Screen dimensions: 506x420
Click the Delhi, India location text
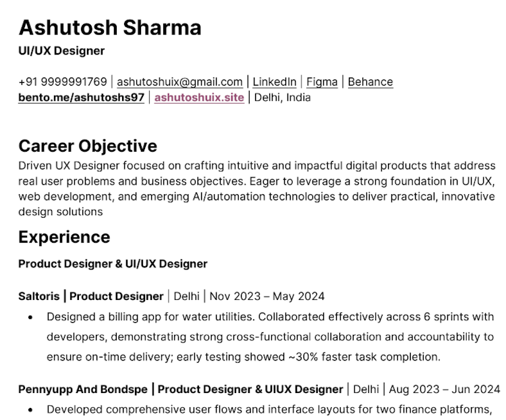[283, 98]
